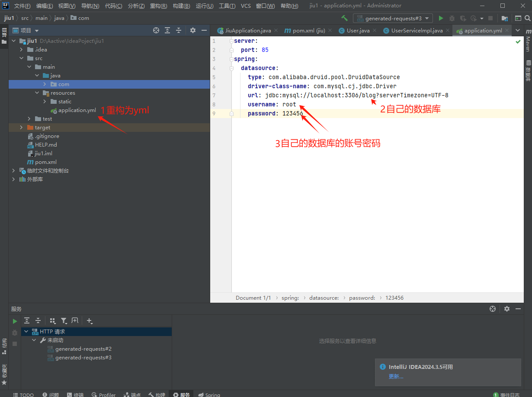Click the jiu1 breadcrumb in navigation bar
The width and height of the screenshot is (532, 397).
coord(9,18)
